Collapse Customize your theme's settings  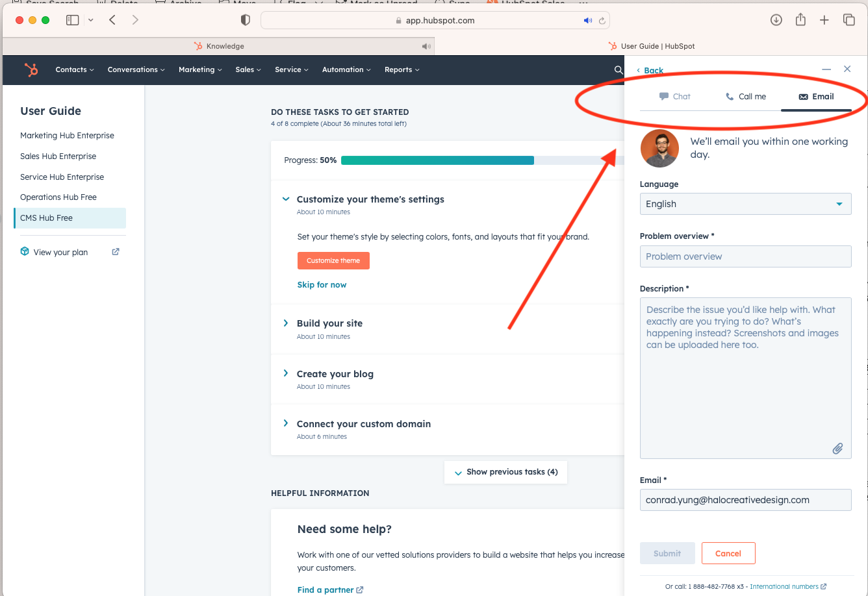(286, 199)
